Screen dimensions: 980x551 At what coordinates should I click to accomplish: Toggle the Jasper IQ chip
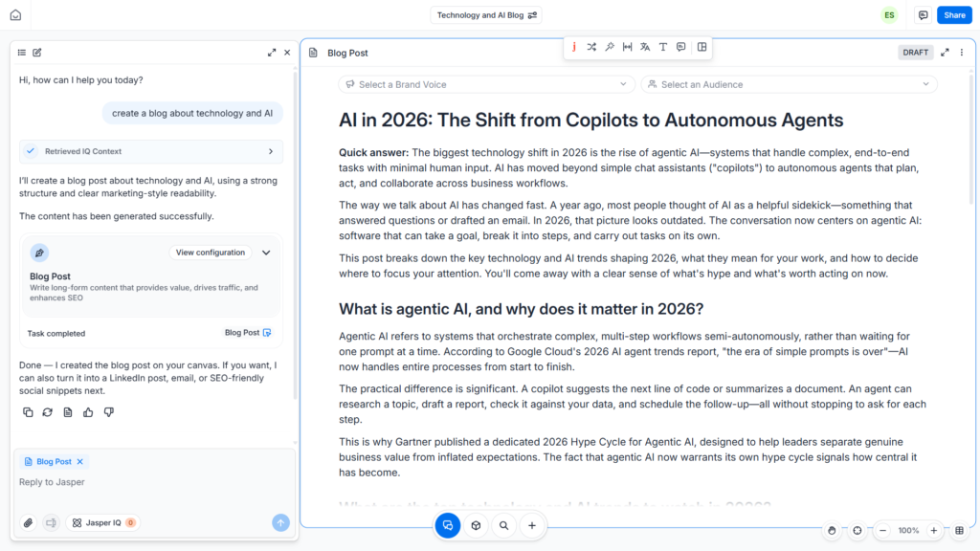[103, 523]
